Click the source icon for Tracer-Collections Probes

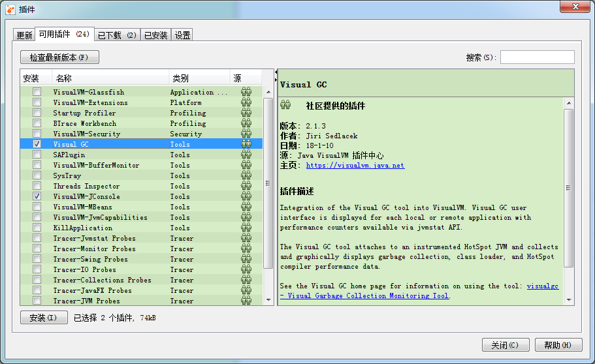[x=246, y=279]
